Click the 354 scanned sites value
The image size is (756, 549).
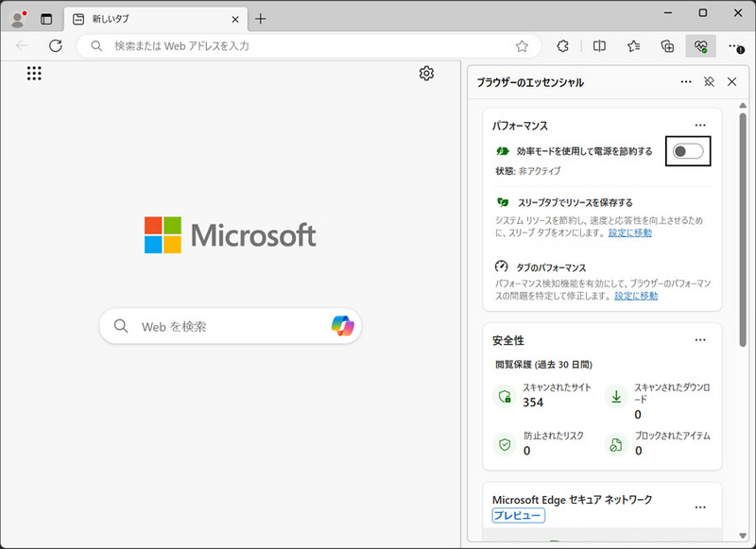[533, 403]
